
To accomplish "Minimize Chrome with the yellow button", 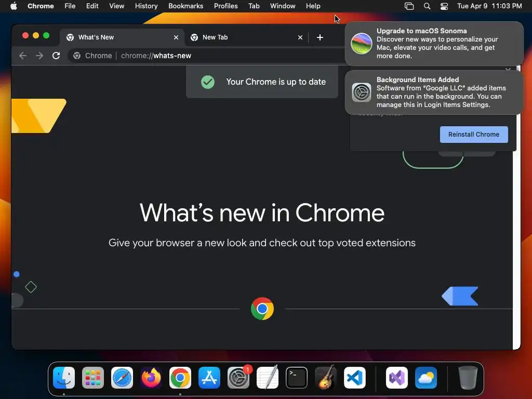I will [36, 36].
